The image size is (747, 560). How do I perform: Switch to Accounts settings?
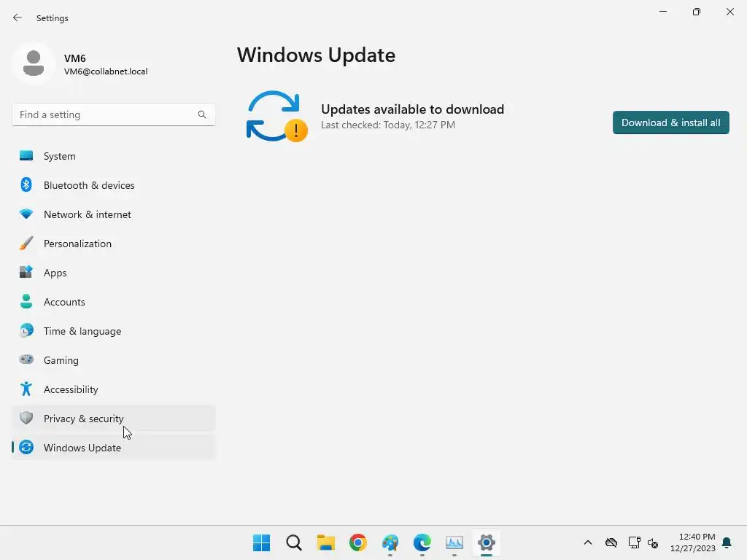click(113, 302)
